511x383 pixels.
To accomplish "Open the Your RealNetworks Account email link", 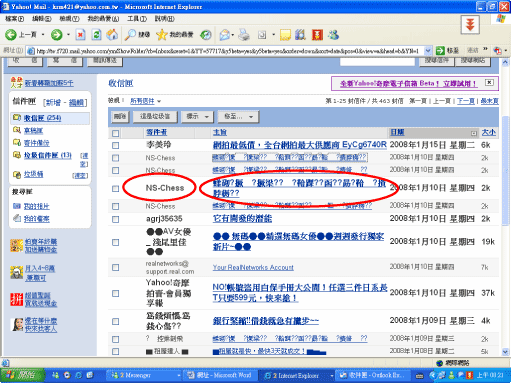I will [253, 267].
